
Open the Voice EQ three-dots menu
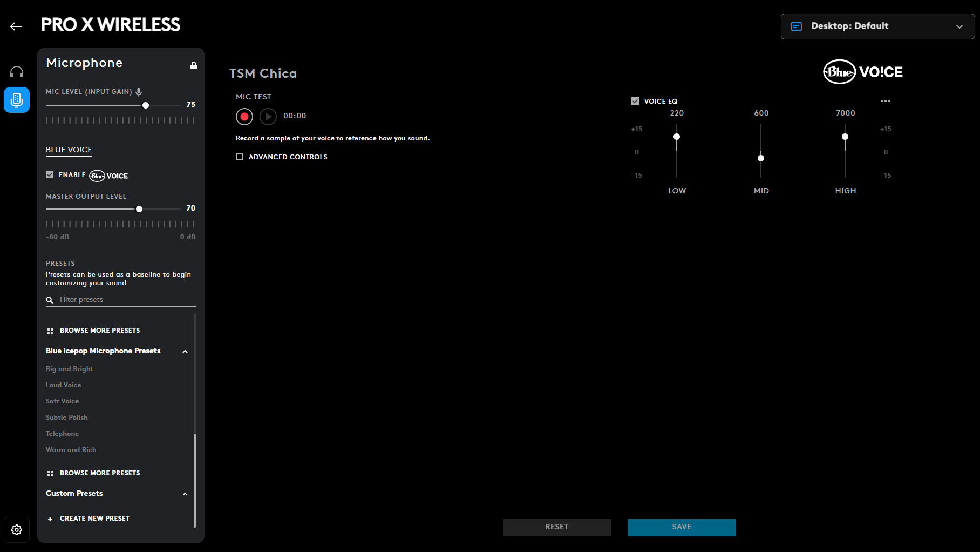click(886, 101)
